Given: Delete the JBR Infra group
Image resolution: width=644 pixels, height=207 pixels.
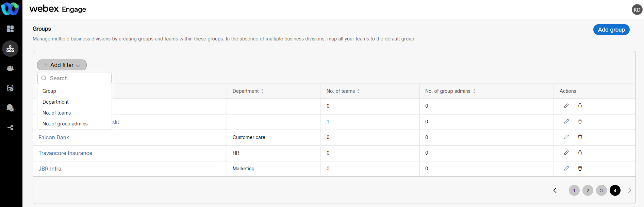Looking at the screenshot, I should [580, 169].
